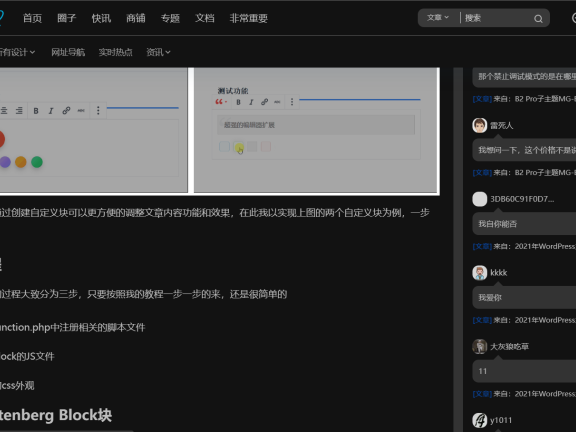Pick the purple circle swatch
The image size is (576, 432).
[x=5, y=162]
